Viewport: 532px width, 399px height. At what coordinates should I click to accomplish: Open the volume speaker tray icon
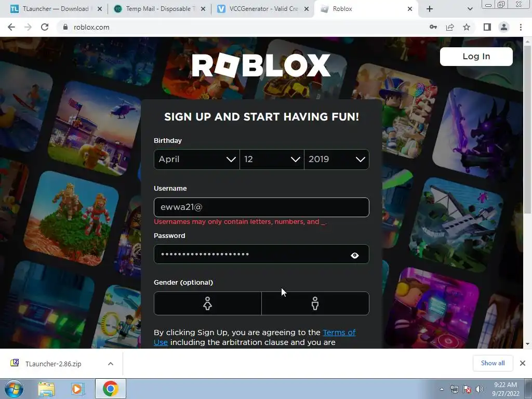pos(480,389)
